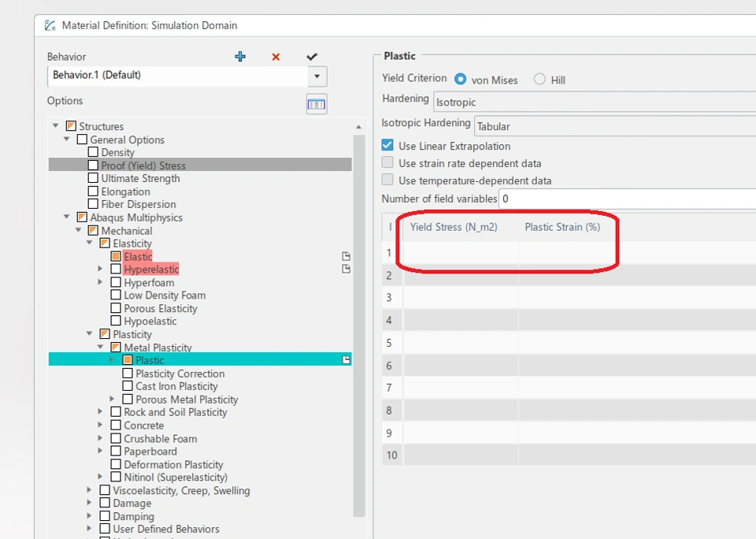Open the Isotropic Hardening Tabular dropdown
The width and height of the screenshot is (756, 539).
(x=615, y=126)
